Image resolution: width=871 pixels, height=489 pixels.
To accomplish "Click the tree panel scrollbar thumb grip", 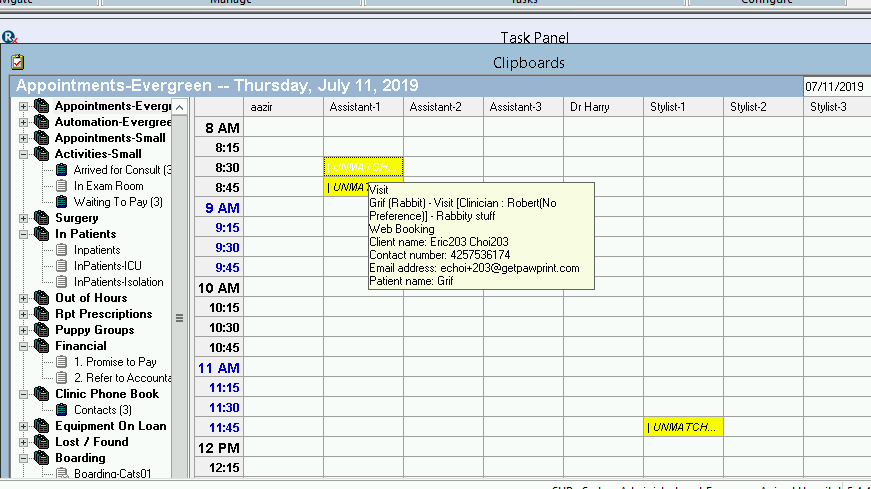I will 179,318.
